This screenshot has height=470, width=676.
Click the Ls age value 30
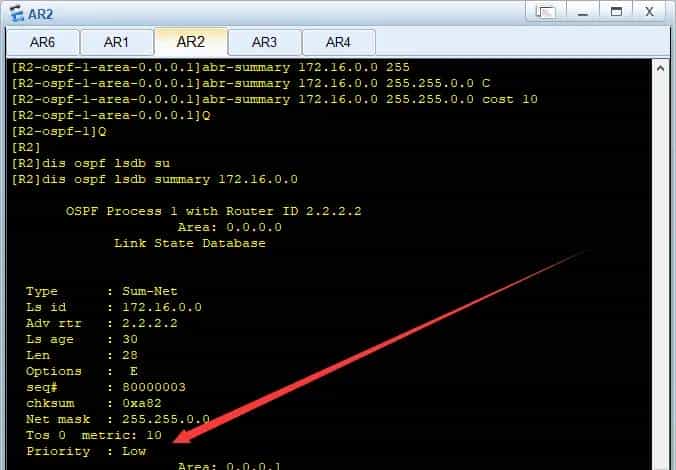coord(130,339)
